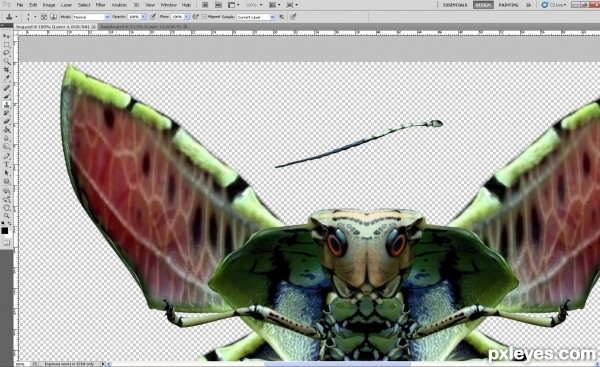This screenshot has height=367, width=600.
Task: Open the Arrange Documents dropdown
Action: (x=274, y=5)
